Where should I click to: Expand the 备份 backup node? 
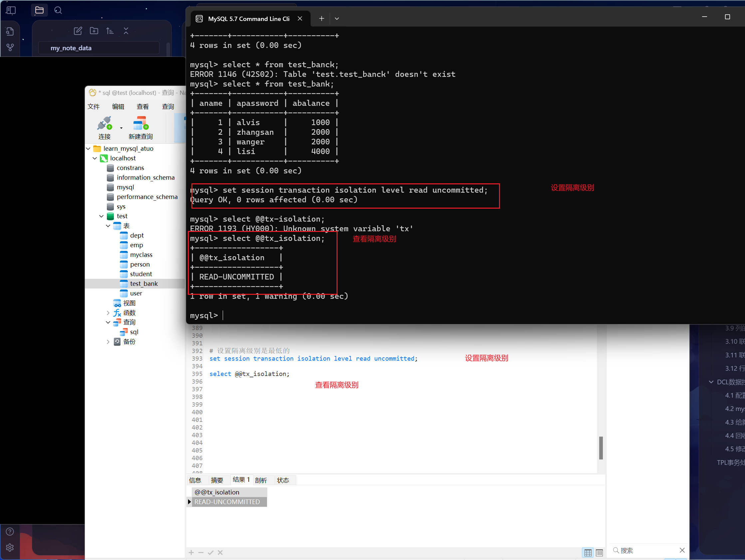(x=108, y=342)
